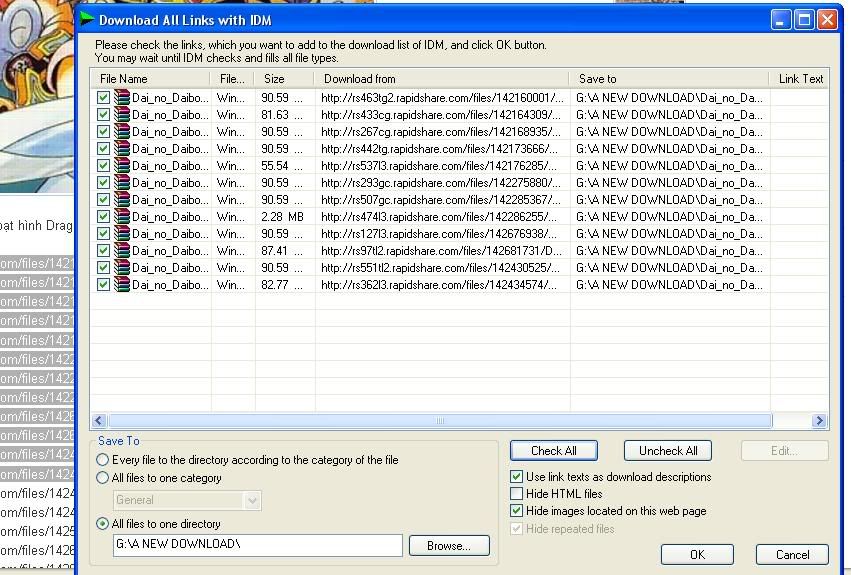Viewport: 851px width, 575px height.
Task: Uncheck the file from rs267cg.rapidshare.com
Action: point(103,131)
